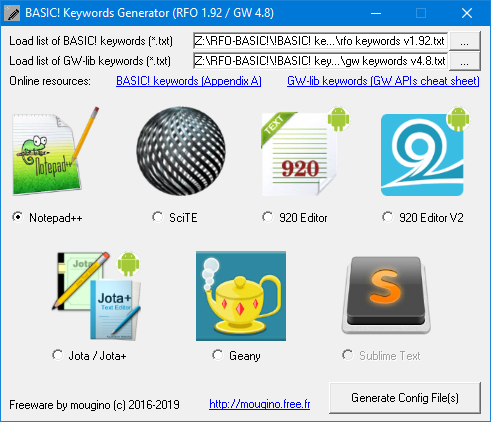Open GW-lib keywords (GW APIs cheat sheet) link
Screen dimensions: 491x422
tap(383, 81)
